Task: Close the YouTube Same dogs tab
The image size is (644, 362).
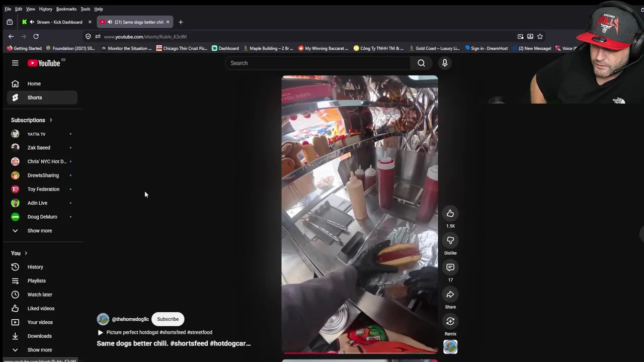Action: (x=168, y=22)
